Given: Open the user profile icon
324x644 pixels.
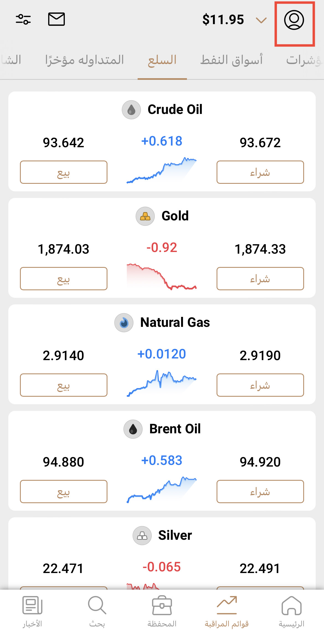Looking at the screenshot, I should pyautogui.click(x=294, y=20).
